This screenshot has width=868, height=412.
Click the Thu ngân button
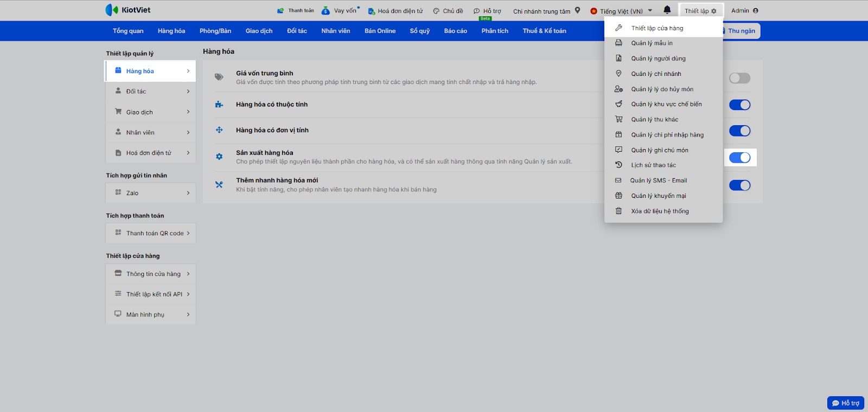click(x=741, y=31)
